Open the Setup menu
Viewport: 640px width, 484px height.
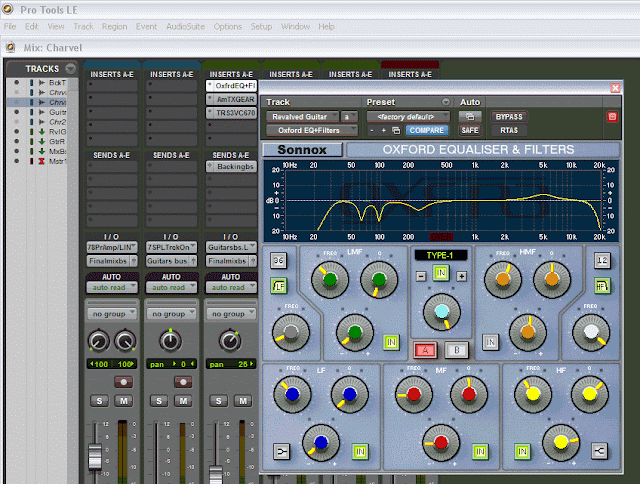(x=261, y=27)
